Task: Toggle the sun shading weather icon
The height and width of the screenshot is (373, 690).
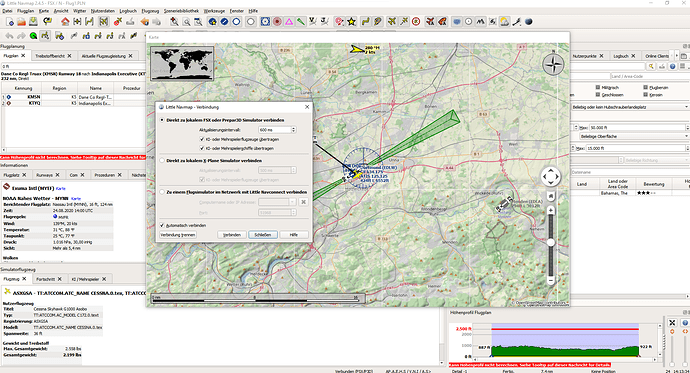Action: (504, 21)
